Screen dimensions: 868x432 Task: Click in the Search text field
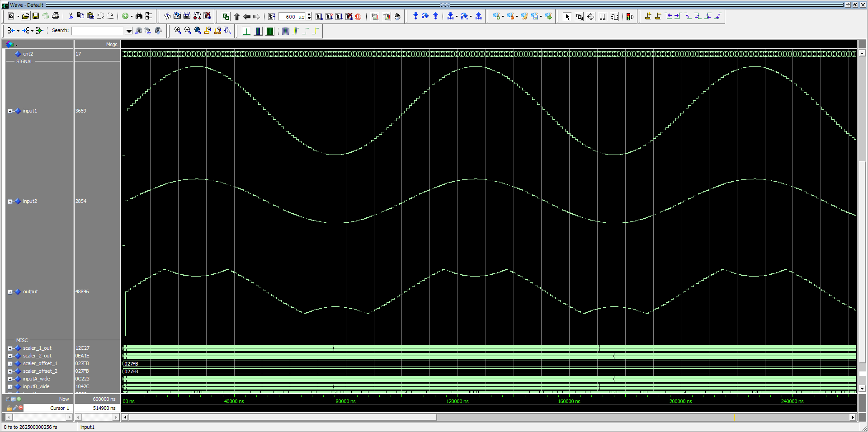tap(98, 31)
